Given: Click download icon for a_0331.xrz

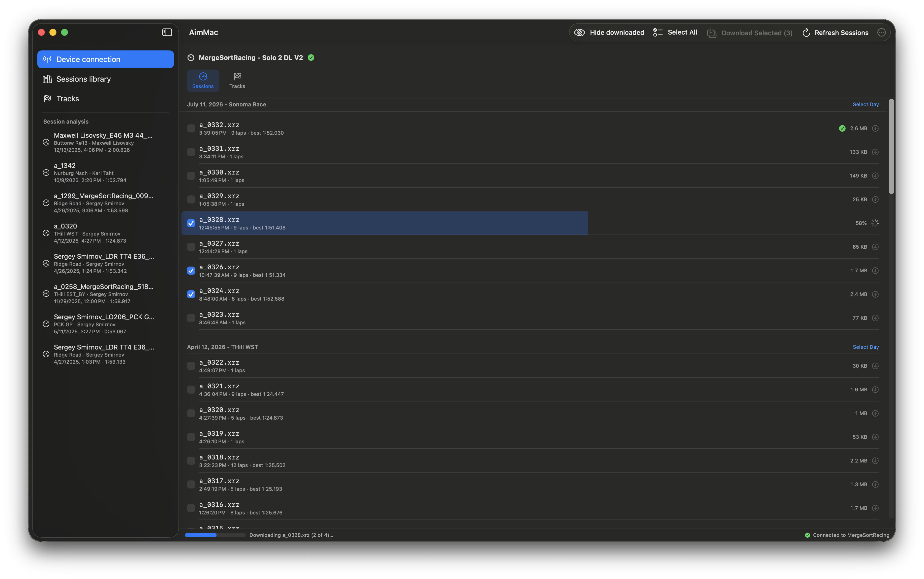Looking at the screenshot, I should tap(875, 152).
